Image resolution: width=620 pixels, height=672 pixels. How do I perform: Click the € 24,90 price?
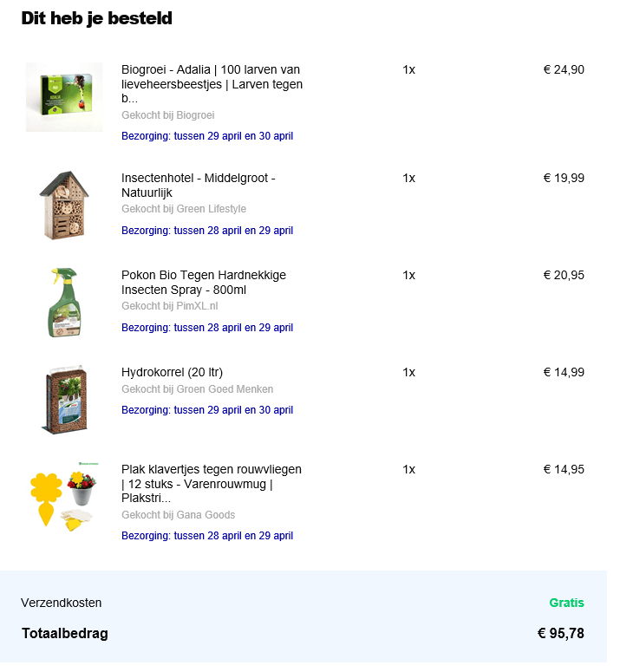click(564, 69)
